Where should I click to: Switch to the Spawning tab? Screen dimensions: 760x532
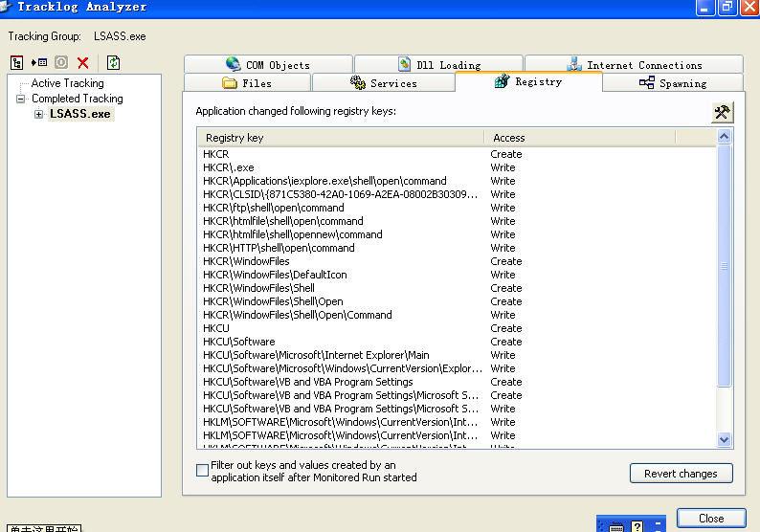[x=673, y=83]
